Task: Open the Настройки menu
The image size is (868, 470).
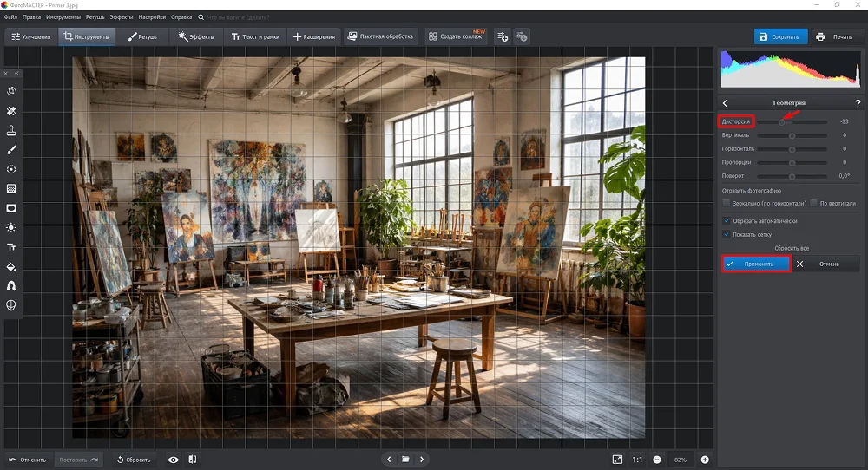Action: click(152, 17)
